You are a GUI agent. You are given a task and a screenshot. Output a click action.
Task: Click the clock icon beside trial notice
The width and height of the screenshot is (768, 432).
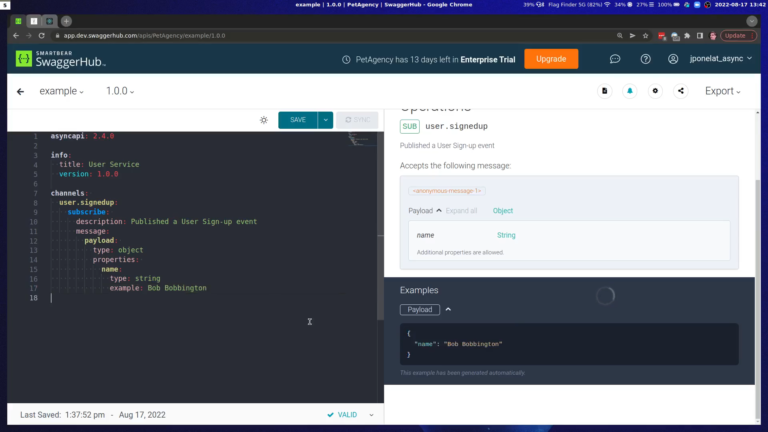tap(346, 59)
